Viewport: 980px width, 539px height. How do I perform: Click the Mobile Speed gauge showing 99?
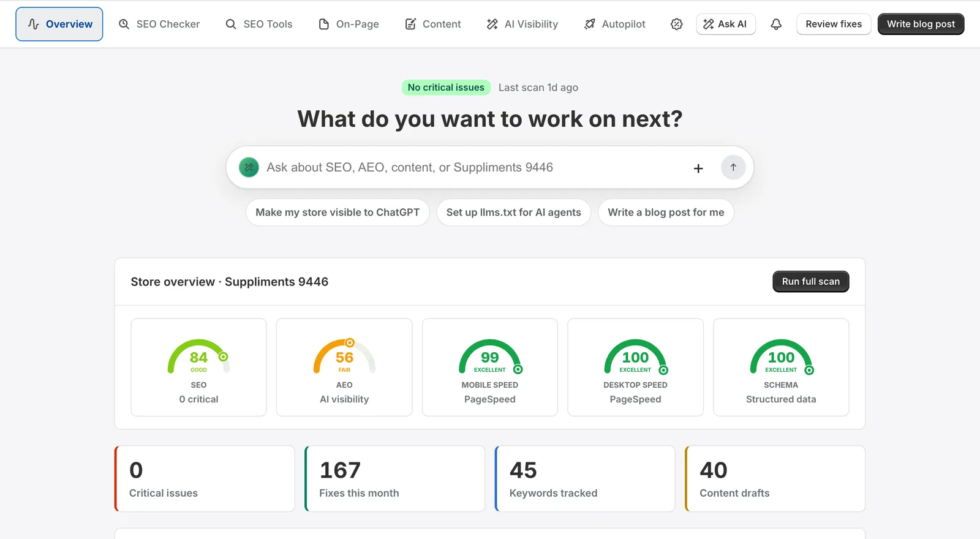(x=490, y=356)
